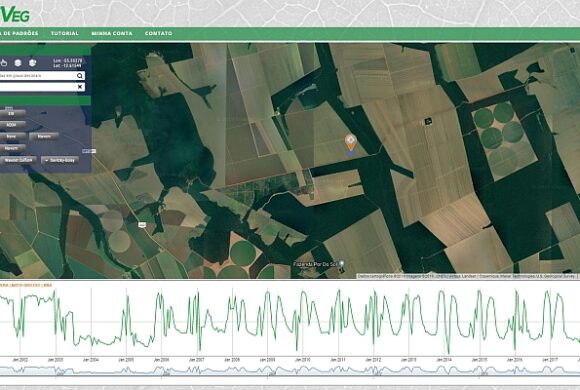
Task: Open the TUTORIAL menu item
Action: [65, 33]
